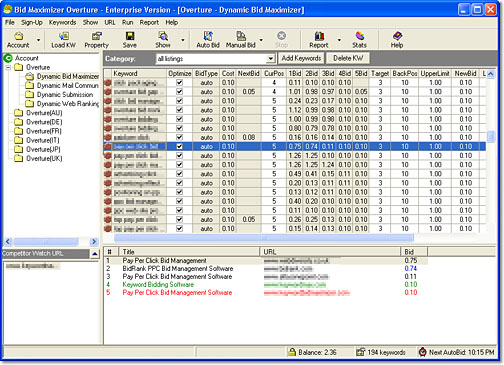Click the grid scroll-up arrow button
Screen dimensions: 504x365
(x=491, y=74)
